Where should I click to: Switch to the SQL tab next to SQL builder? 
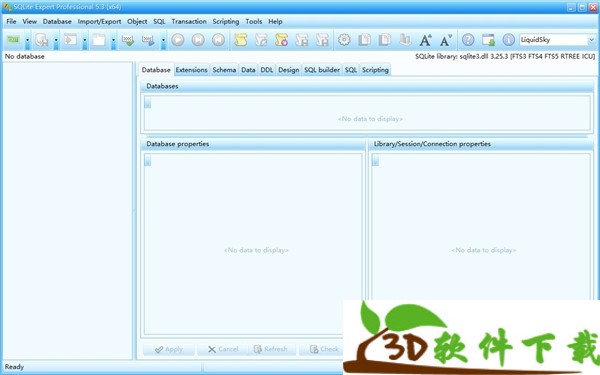(351, 70)
